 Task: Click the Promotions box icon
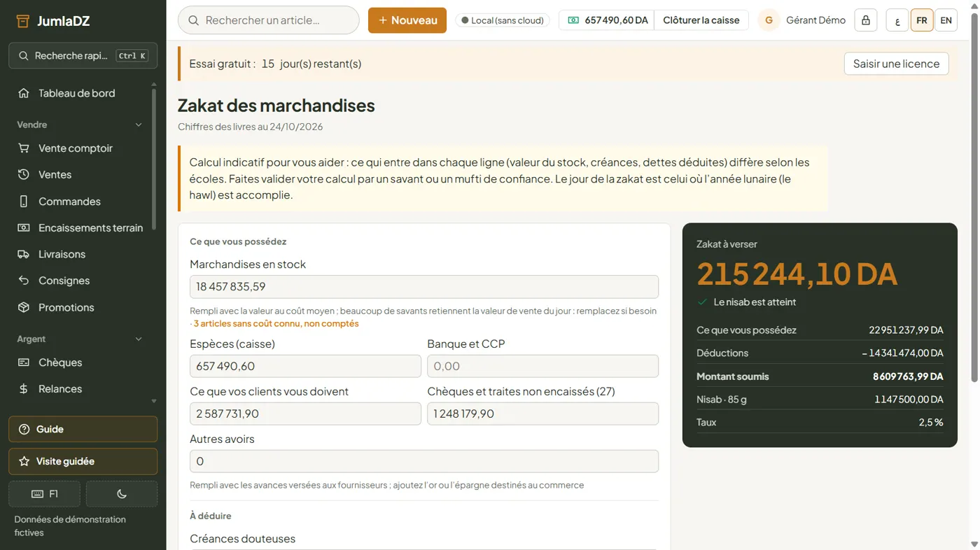click(24, 307)
